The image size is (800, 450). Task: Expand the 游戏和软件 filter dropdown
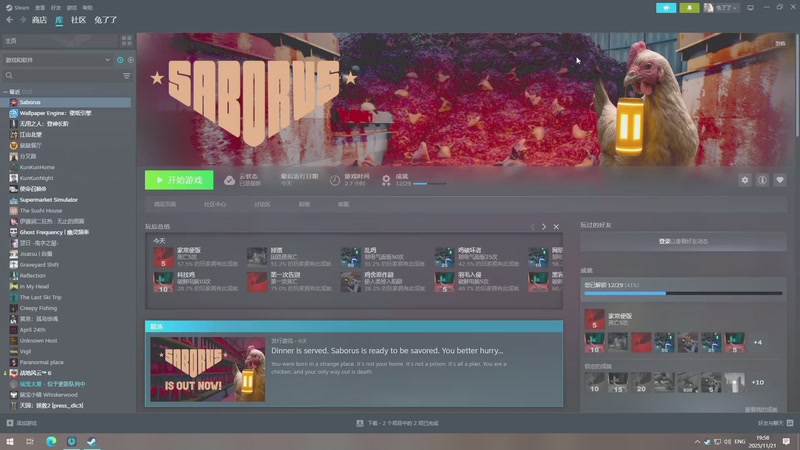[56, 60]
